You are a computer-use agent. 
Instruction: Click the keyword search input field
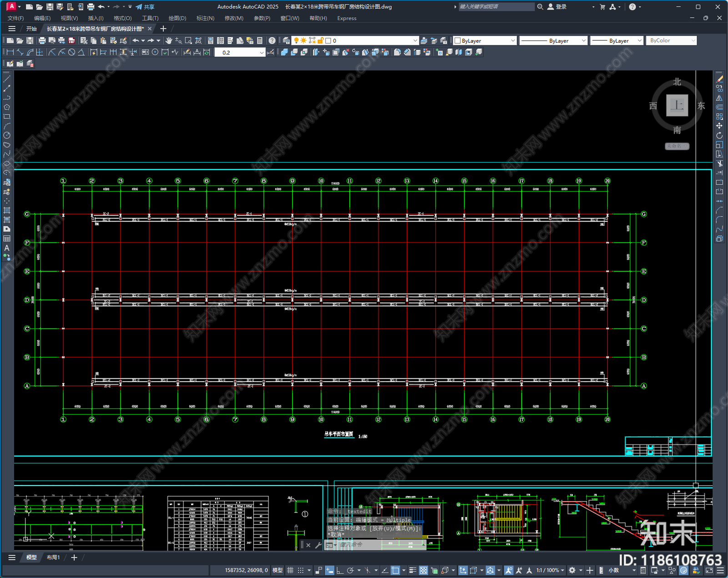(496, 7)
